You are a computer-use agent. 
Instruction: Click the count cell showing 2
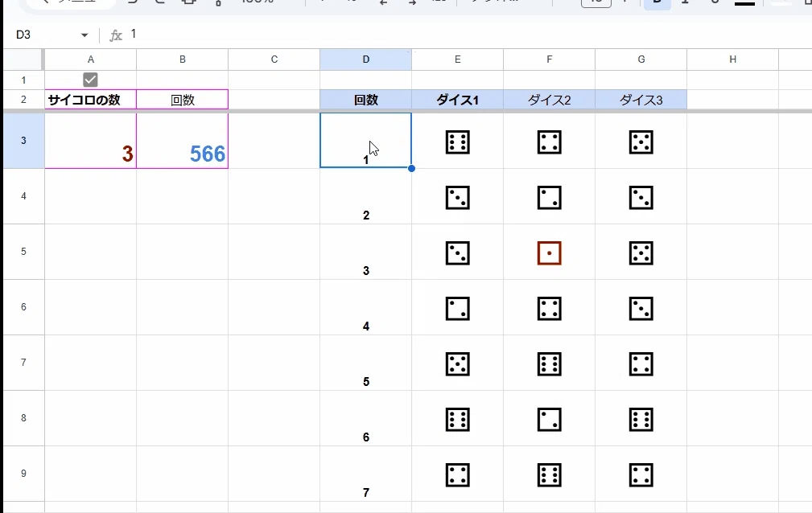tap(365, 196)
